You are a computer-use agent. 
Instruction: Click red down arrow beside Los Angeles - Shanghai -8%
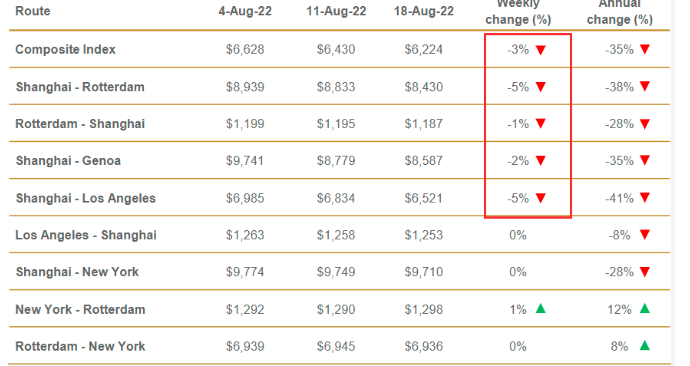[645, 234]
